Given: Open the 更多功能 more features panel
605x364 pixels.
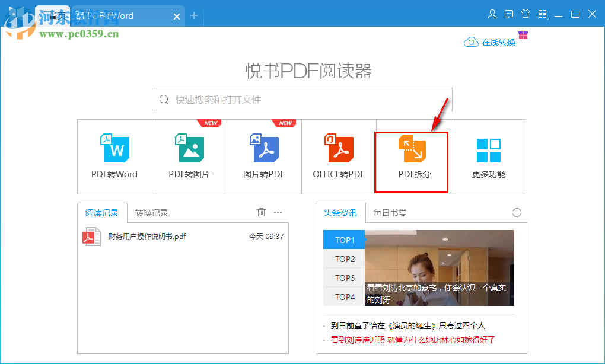Looking at the screenshot, I should tap(488, 156).
